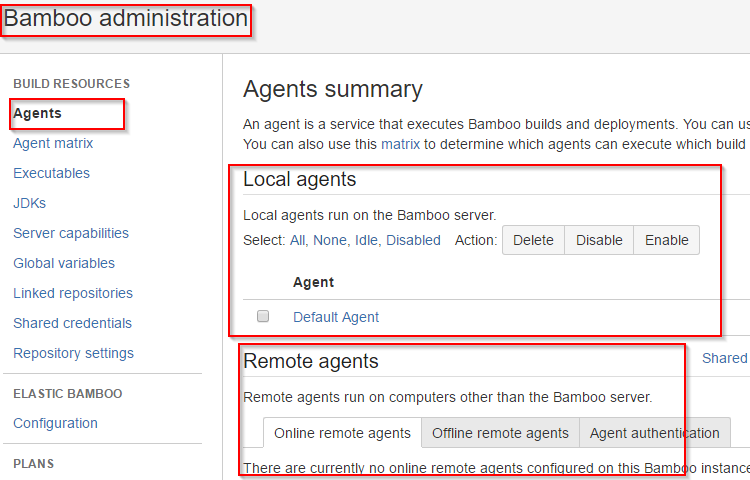
Task: Select None of the local agents
Action: pyautogui.click(x=330, y=240)
